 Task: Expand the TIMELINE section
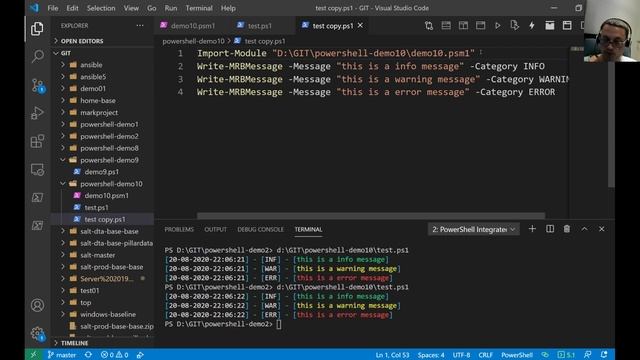(74, 343)
